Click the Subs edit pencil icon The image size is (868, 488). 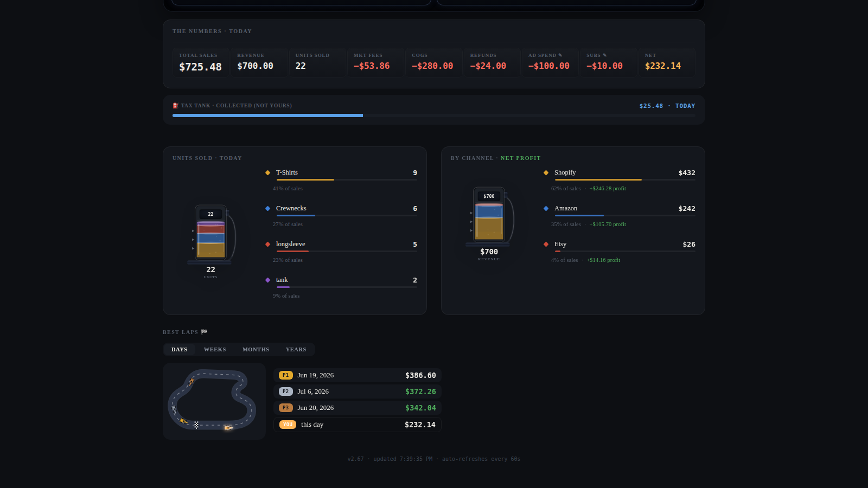605,55
